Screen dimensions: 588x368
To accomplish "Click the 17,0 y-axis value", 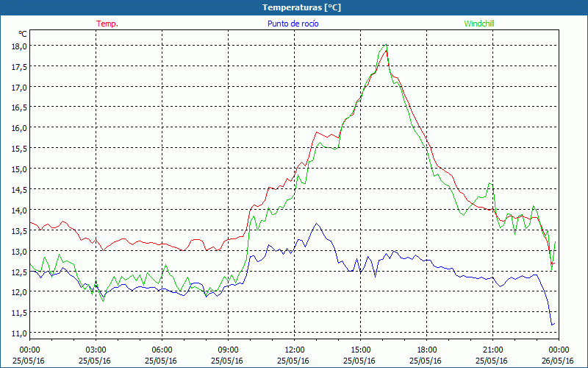I will point(20,88).
